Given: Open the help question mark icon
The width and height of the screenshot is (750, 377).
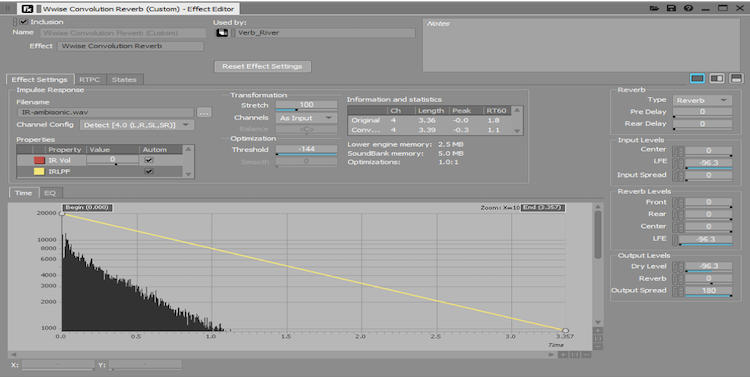Looking at the screenshot, I should (x=688, y=8).
